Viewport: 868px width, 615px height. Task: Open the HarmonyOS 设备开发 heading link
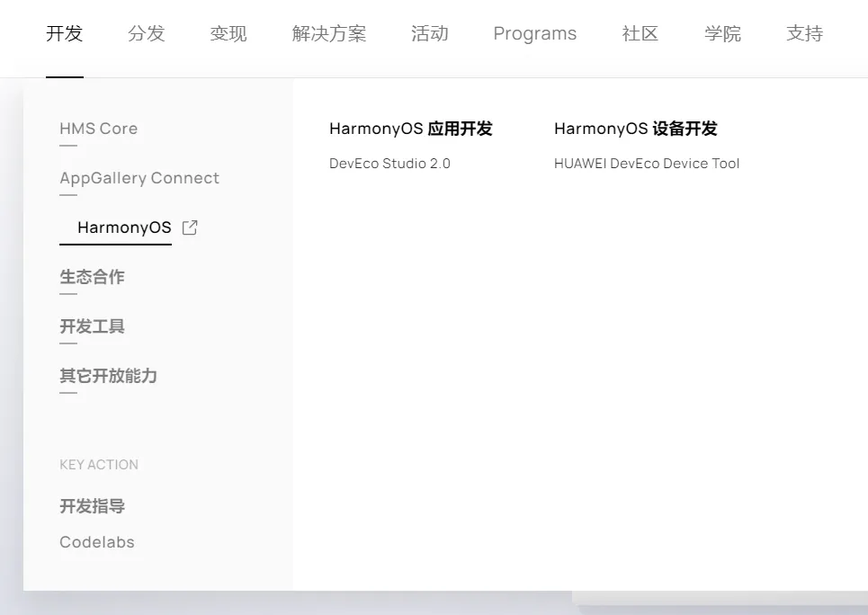pyautogui.click(x=636, y=129)
